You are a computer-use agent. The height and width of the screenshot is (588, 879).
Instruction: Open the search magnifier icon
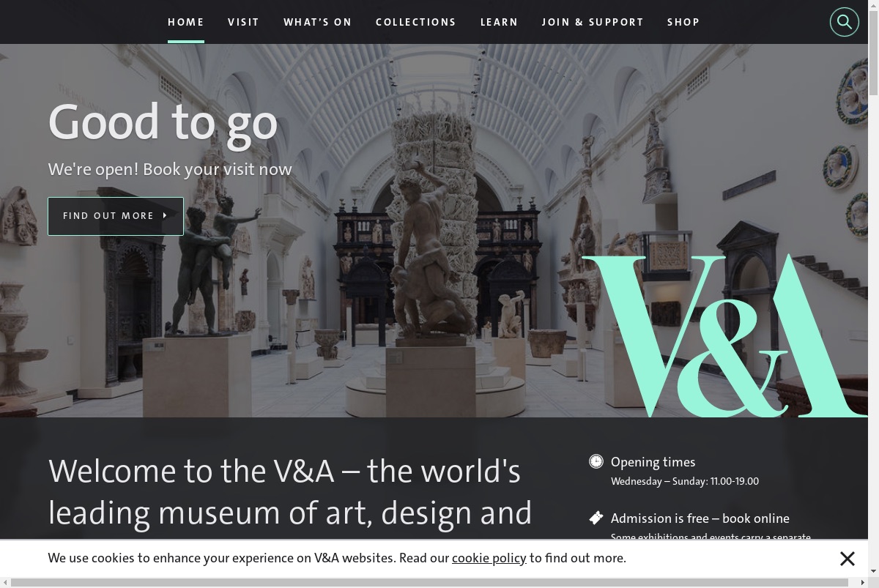[x=844, y=22]
